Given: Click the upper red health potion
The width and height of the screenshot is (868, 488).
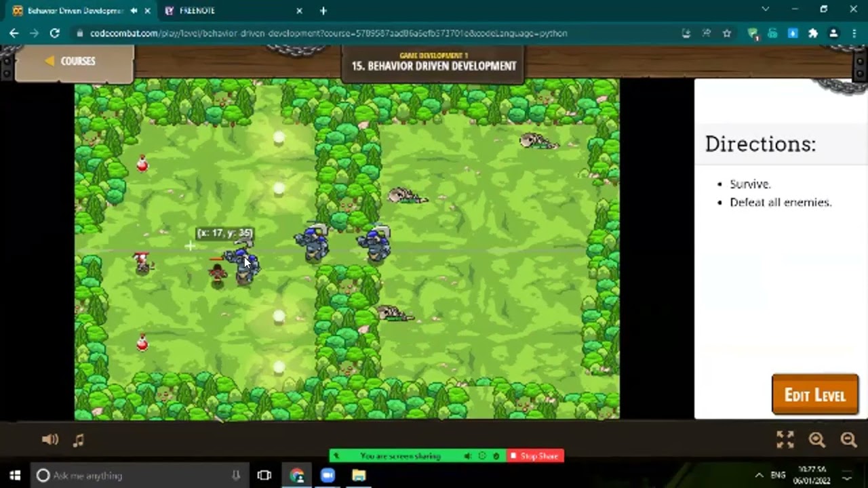Looking at the screenshot, I should tap(142, 163).
